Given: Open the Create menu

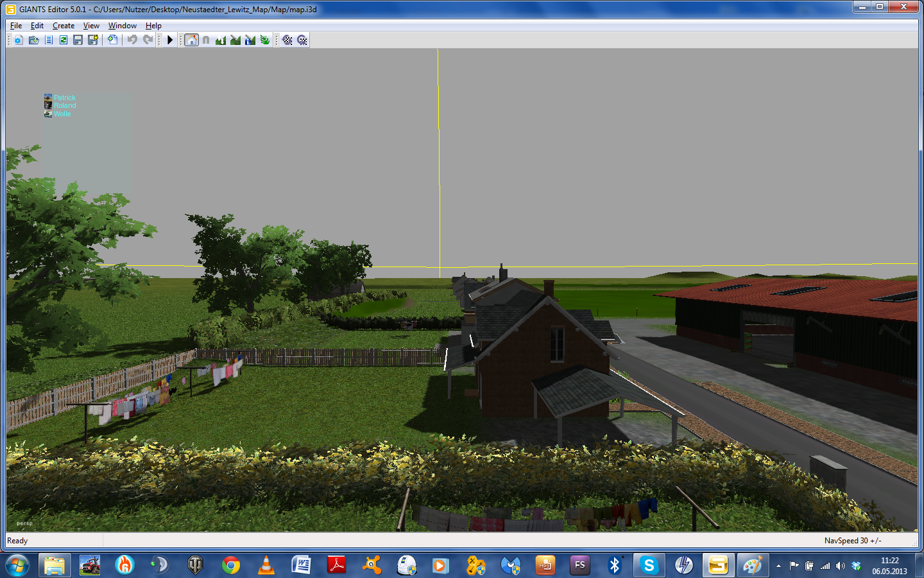Looking at the screenshot, I should tap(64, 26).
